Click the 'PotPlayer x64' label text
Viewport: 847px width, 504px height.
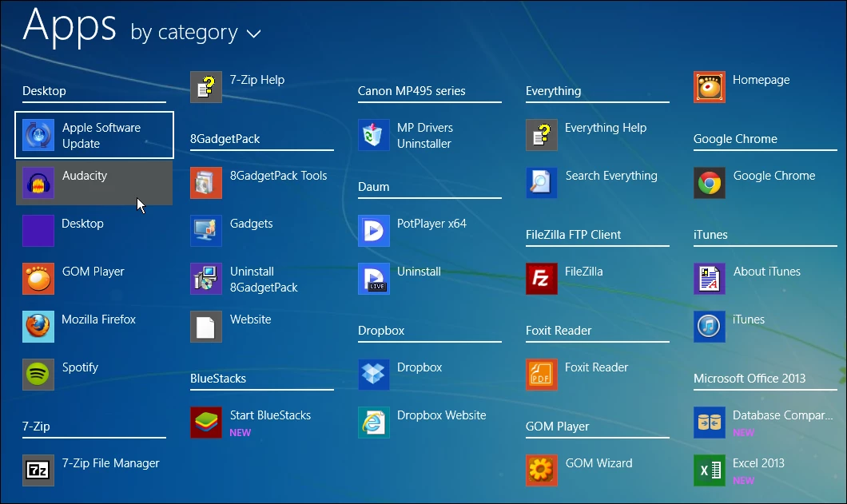pyautogui.click(x=431, y=224)
